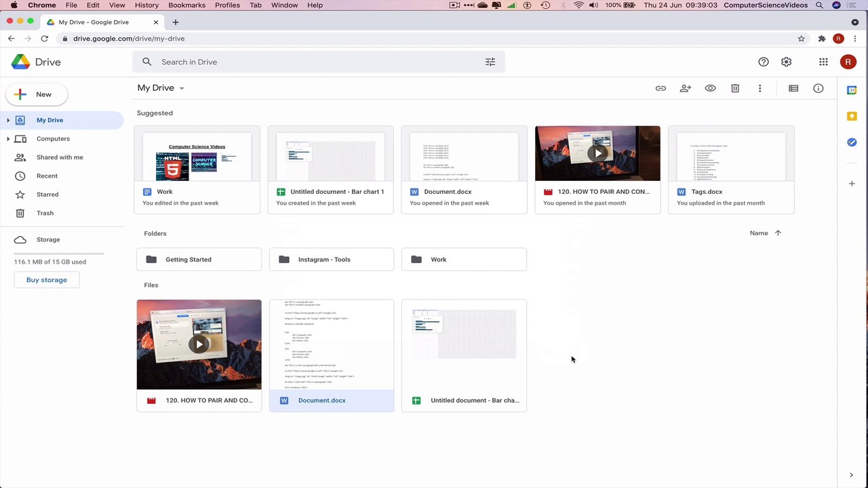This screenshot has height=488, width=868.
Task: Open the Recent section
Action: pyautogui.click(x=47, y=176)
